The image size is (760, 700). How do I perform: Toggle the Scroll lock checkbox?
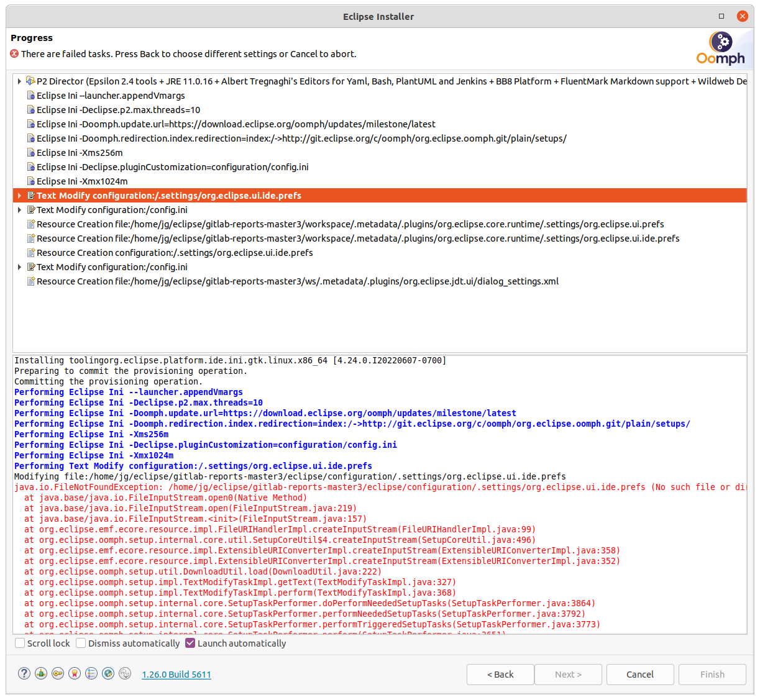point(20,643)
